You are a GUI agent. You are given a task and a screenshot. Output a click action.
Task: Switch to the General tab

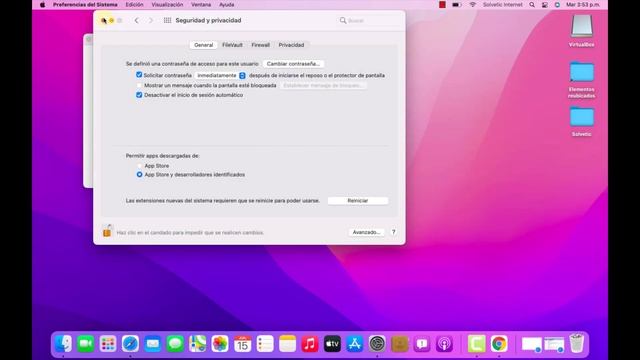point(203,45)
